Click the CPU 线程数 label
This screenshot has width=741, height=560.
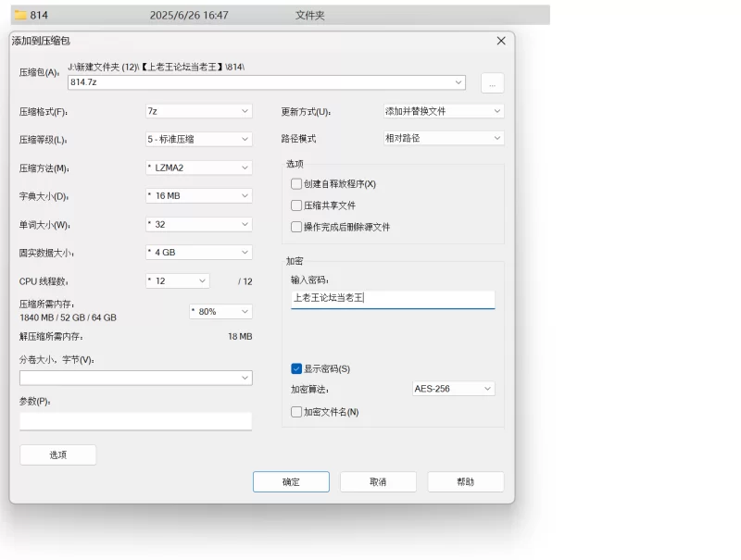pyautogui.click(x=44, y=281)
